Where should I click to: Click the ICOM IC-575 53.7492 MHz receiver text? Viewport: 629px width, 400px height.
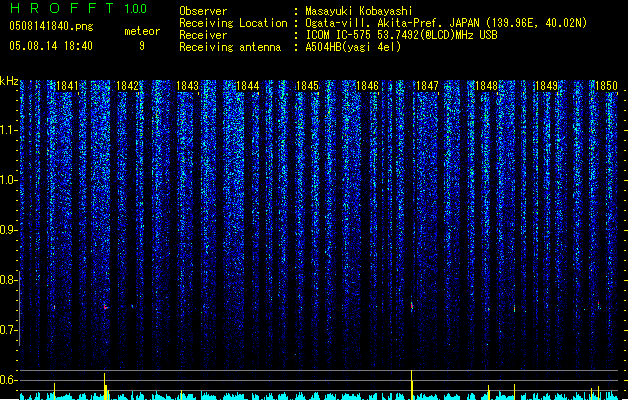tap(402, 35)
